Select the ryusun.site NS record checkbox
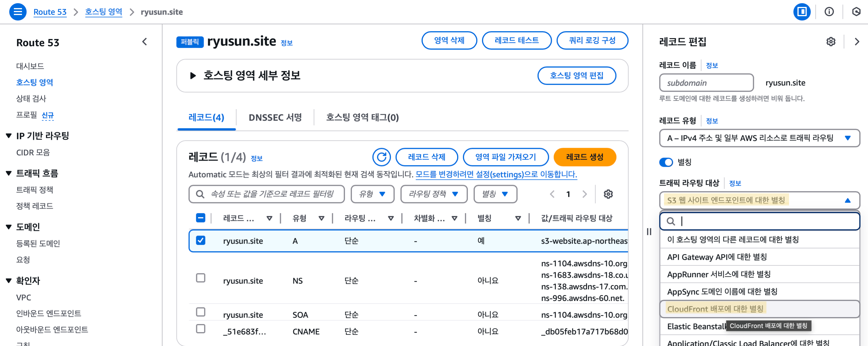The height and width of the screenshot is (346, 868). [201, 278]
